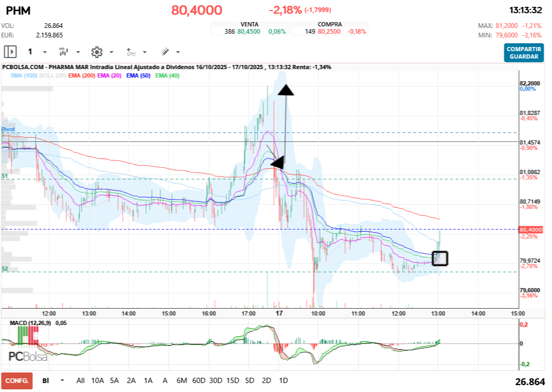Image resolution: width=552 pixels, height=392 pixels.
Task: Click the Pivot level label
Action: 8,129
